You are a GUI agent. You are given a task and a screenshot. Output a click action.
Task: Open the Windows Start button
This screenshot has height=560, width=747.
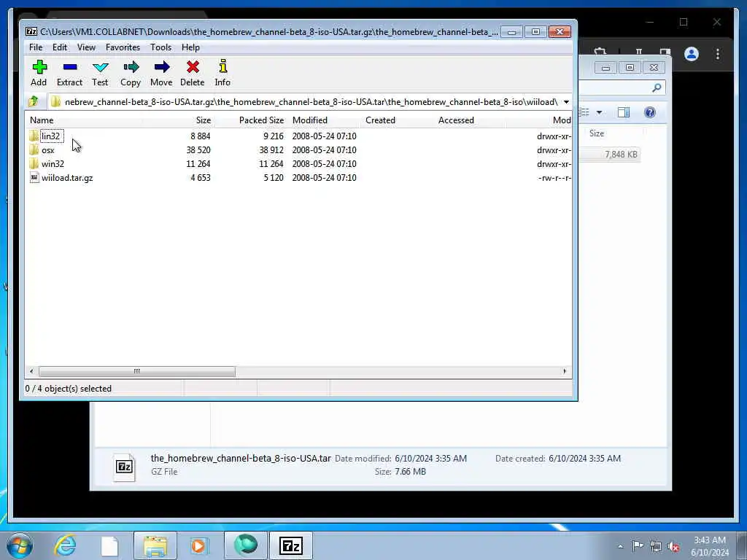pyautogui.click(x=19, y=545)
